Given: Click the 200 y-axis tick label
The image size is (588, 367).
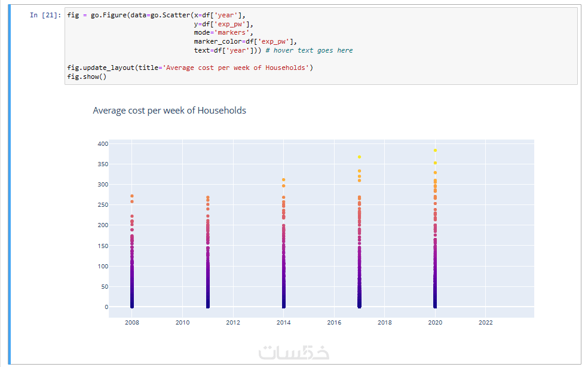Looking at the screenshot, I should (x=102, y=225).
